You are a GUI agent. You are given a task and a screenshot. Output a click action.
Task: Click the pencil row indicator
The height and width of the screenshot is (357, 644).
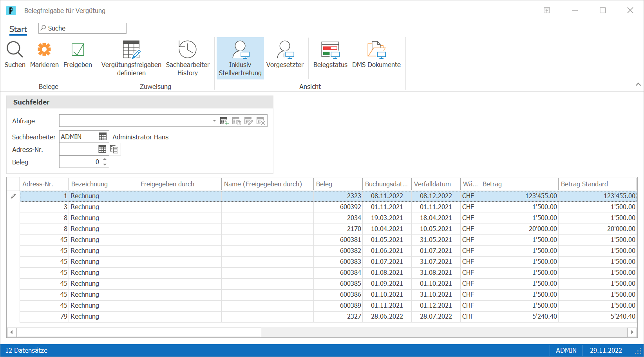[x=13, y=196]
